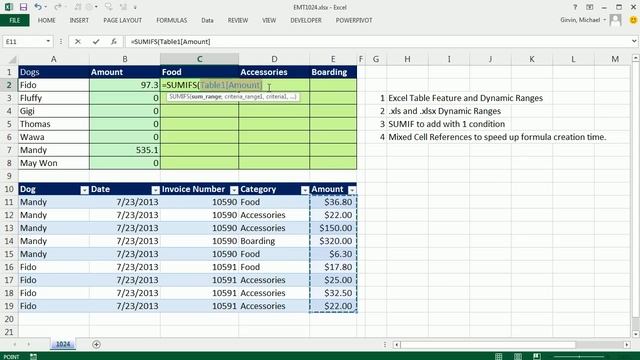
Task: Click the user profile picture
Action: point(615,20)
